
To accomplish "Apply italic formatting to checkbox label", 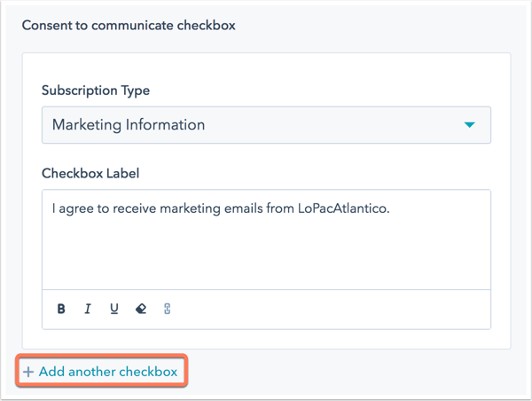I will tap(88, 309).
